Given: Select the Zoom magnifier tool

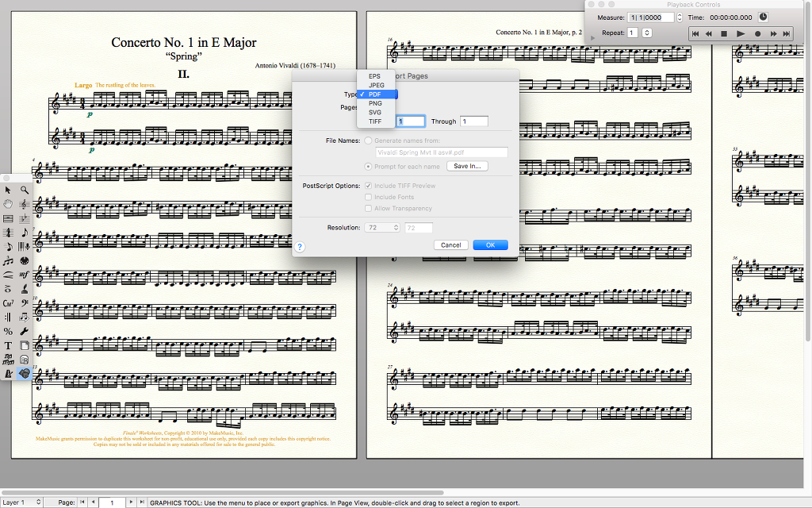Looking at the screenshot, I should tap(25, 190).
